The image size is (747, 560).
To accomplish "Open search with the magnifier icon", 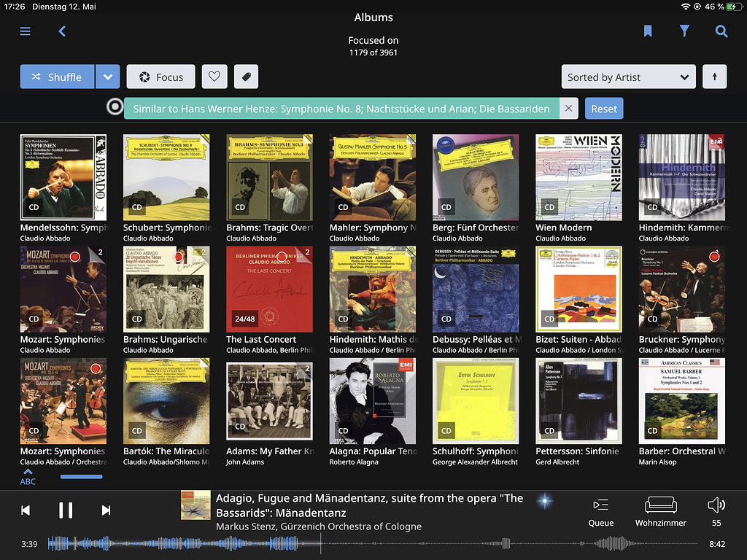I will (721, 31).
